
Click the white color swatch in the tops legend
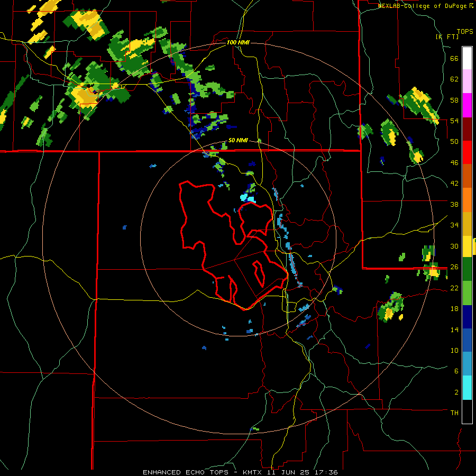click(x=467, y=58)
